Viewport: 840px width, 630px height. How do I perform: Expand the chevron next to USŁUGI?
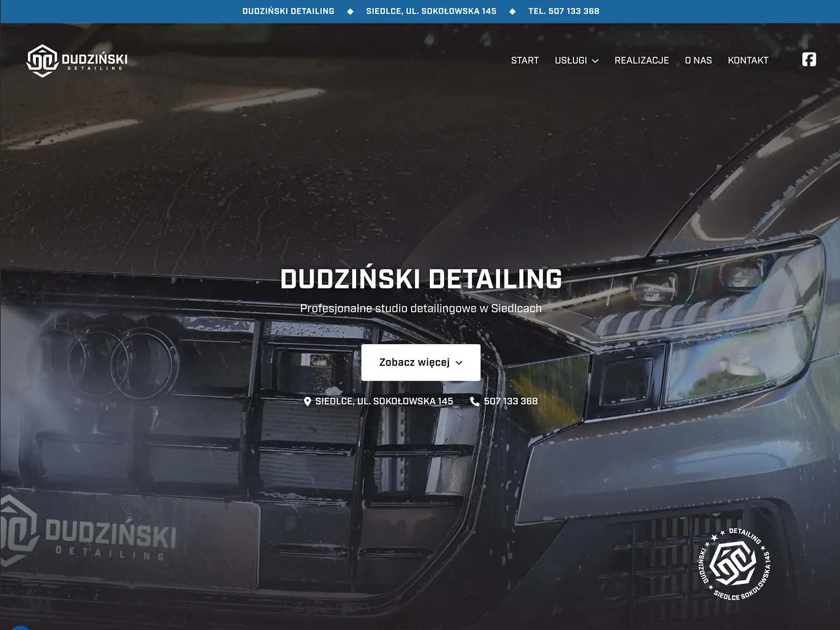click(x=595, y=61)
